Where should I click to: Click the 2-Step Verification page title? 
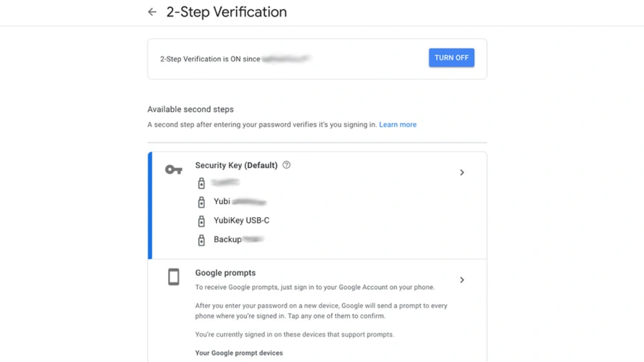pyautogui.click(x=227, y=12)
